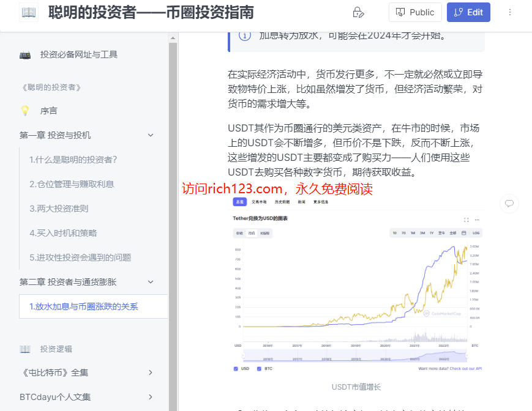
Task: Click the fax icon beside 投资必备网址与工具
Action: pos(25,55)
